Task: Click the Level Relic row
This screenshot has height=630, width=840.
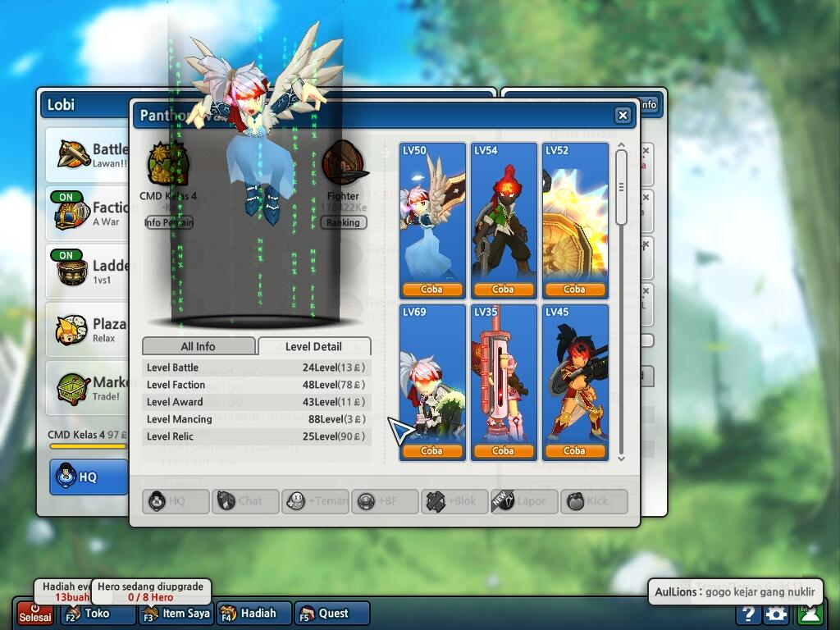Action: pyautogui.click(x=257, y=436)
